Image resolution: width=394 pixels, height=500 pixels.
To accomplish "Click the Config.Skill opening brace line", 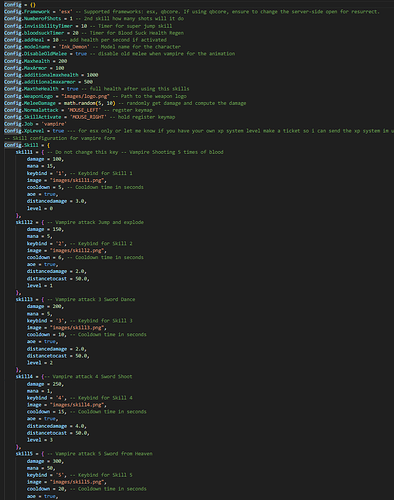I will (27, 145).
